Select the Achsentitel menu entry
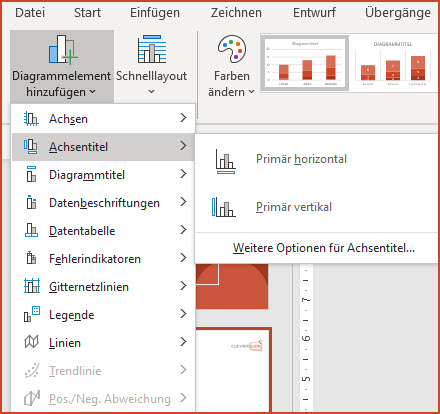Screen dimensions: 440x414 (x=103, y=147)
